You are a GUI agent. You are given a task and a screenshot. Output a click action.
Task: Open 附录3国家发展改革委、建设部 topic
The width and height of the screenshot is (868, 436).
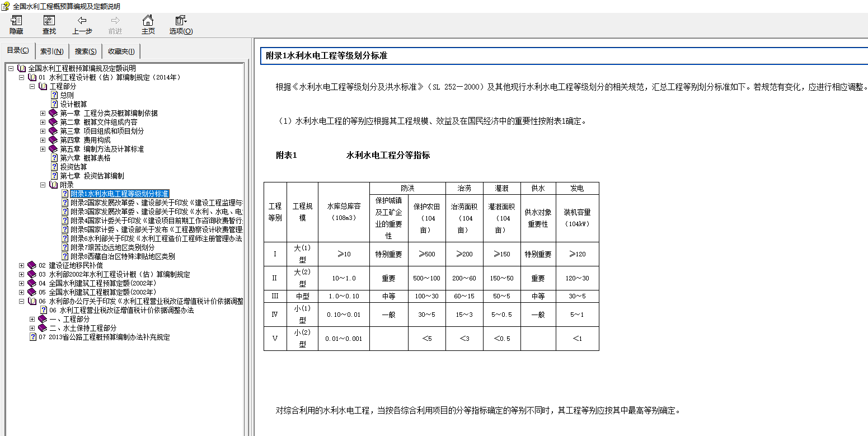pyautogui.click(x=156, y=212)
